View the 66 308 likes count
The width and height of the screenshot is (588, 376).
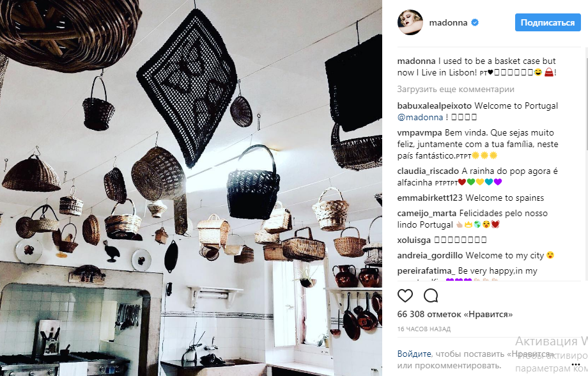(x=455, y=314)
